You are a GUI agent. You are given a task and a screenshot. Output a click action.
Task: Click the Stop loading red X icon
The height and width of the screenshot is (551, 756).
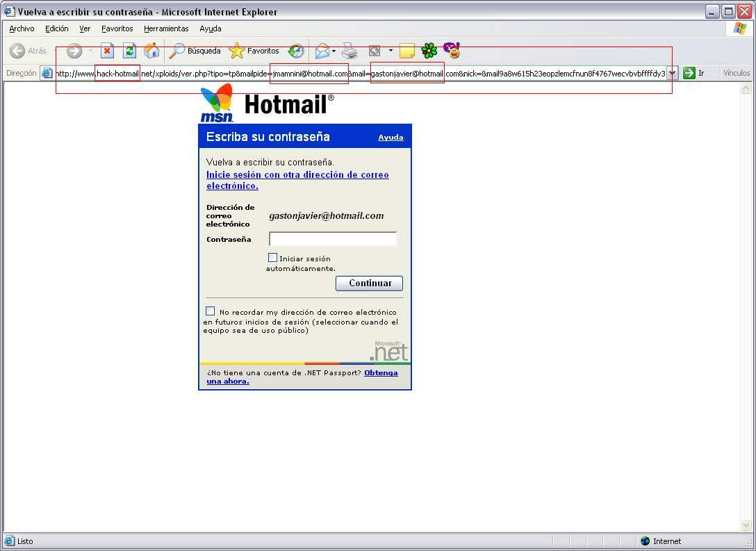click(107, 50)
